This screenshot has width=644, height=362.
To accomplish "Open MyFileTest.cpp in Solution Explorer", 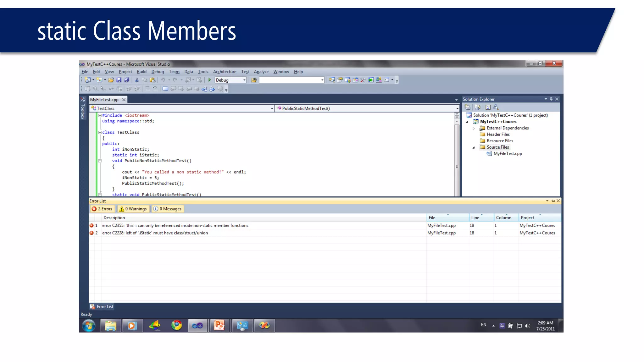I will [x=508, y=154].
